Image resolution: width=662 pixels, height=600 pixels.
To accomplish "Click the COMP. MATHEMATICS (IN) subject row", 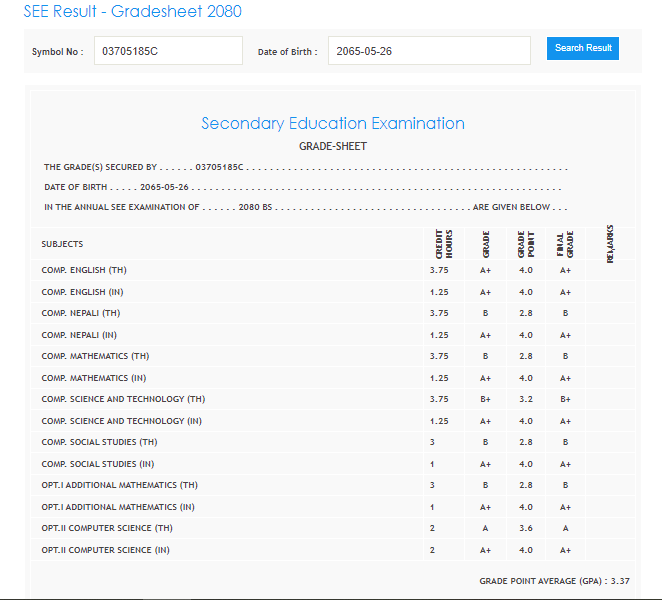I will [x=94, y=378].
